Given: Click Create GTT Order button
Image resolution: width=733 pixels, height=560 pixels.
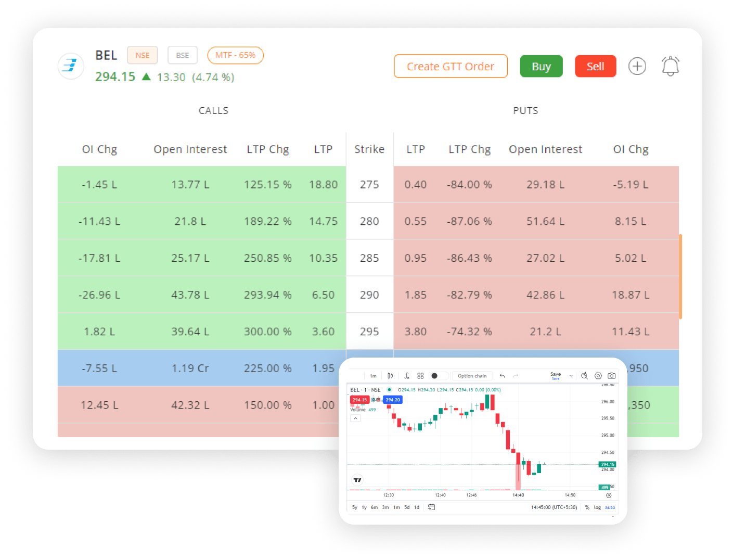Looking at the screenshot, I should (451, 66).
